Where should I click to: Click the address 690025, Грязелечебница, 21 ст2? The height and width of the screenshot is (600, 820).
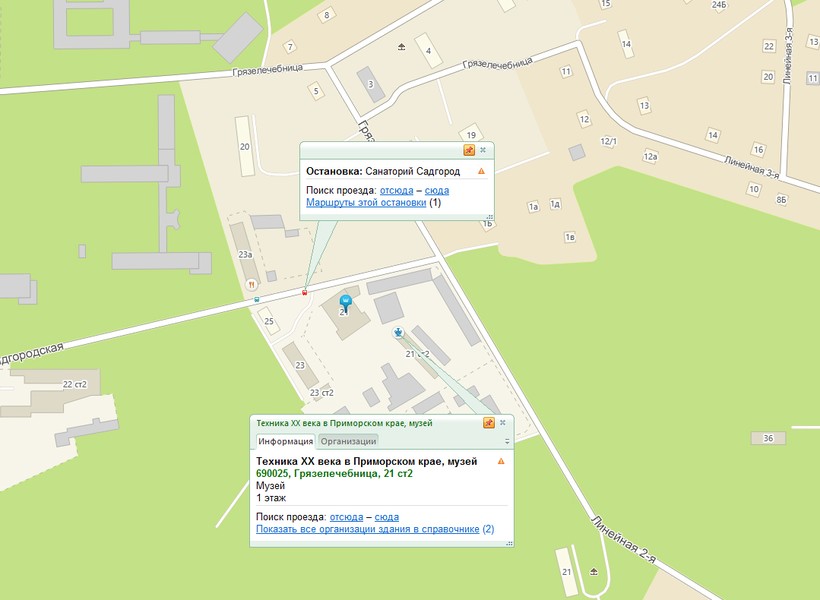pyautogui.click(x=334, y=473)
